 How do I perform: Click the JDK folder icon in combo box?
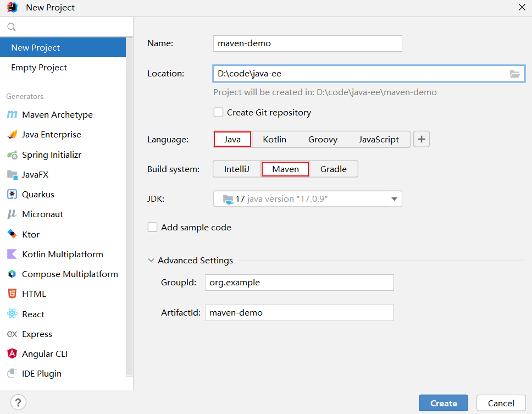228,199
